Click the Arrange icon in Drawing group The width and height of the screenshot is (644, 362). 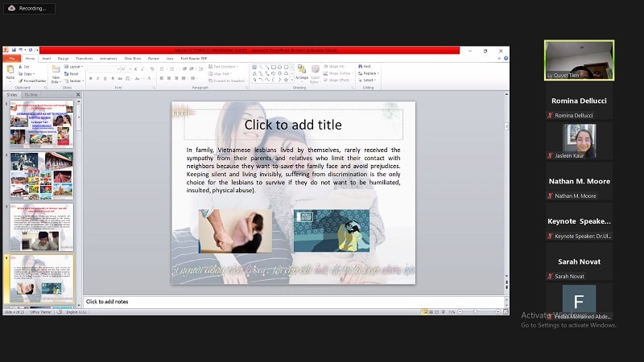302,72
